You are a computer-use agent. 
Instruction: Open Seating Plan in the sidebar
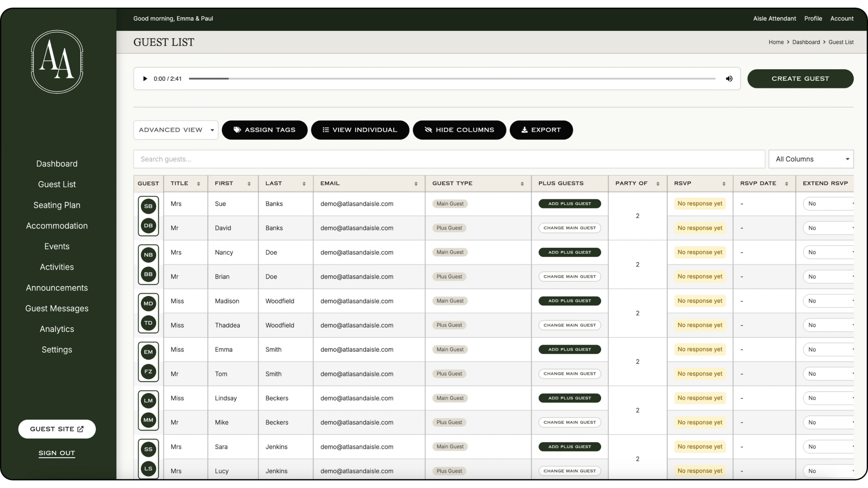coord(57,205)
